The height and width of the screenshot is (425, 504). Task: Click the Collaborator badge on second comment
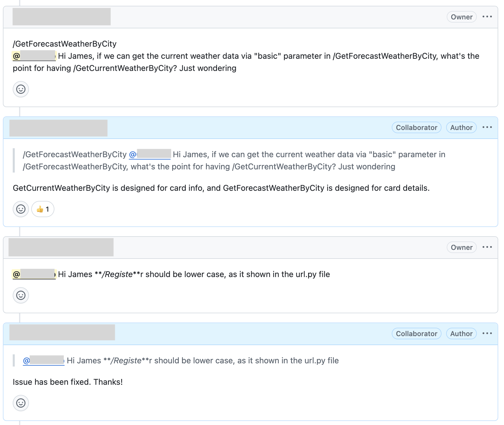tap(416, 128)
